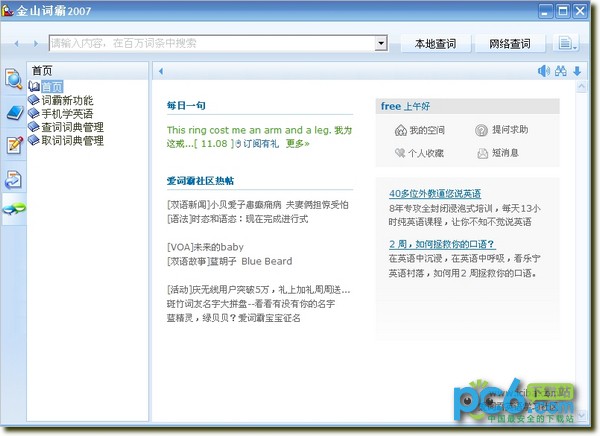Select 取词词典管理 tree item

tap(72, 140)
